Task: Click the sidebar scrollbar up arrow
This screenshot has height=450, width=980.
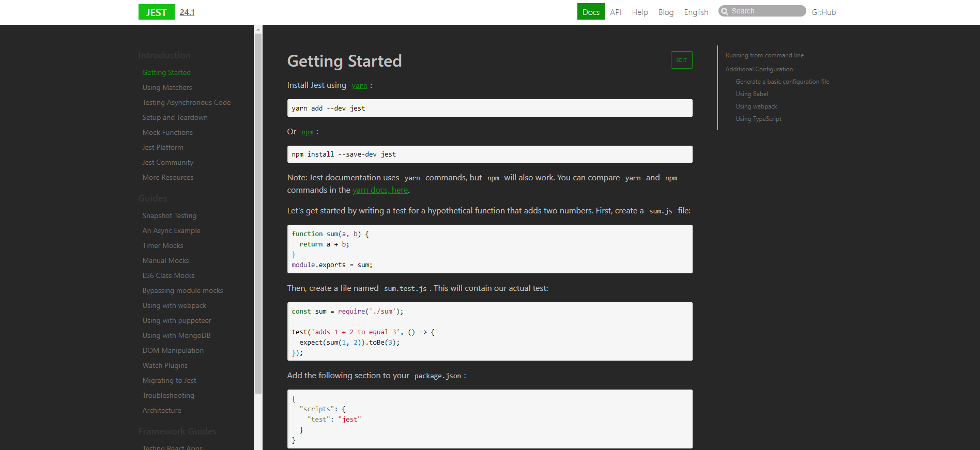Action: [x=258, y=29]
